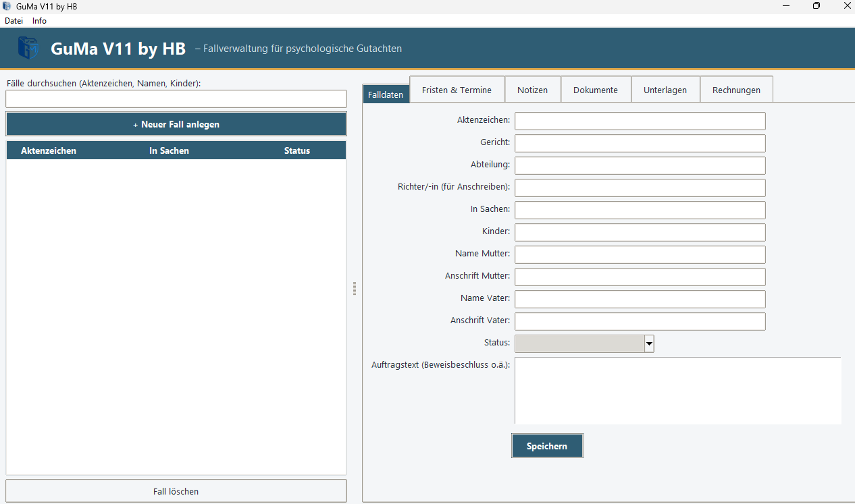Click the Anschrift Vater field
The width and height of the screenshot is (855, 504).
click(640, 321)
